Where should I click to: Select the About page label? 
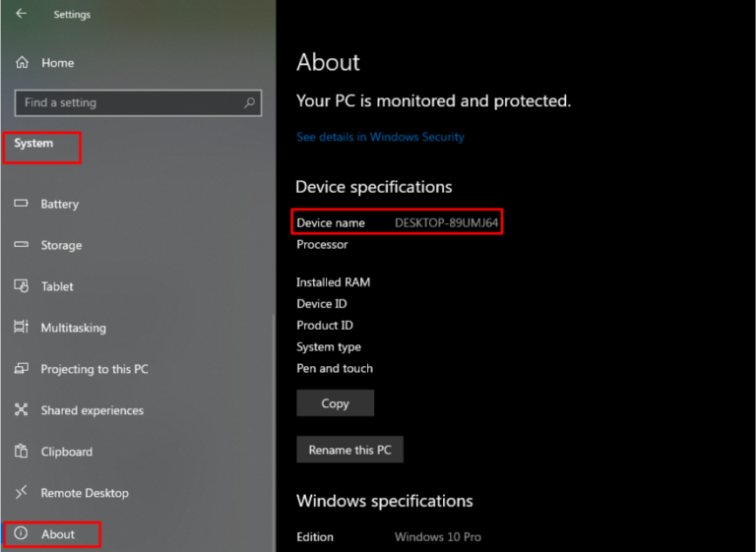(x=58, y=534)
